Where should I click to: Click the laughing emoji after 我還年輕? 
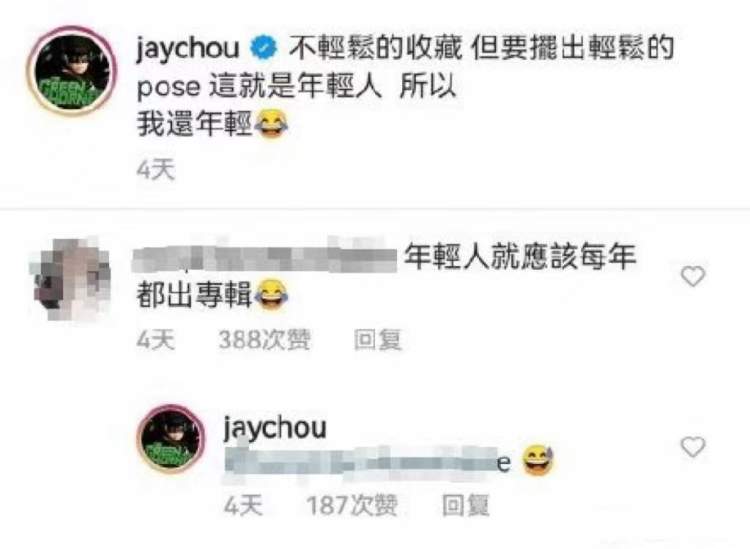pos(271,125)
